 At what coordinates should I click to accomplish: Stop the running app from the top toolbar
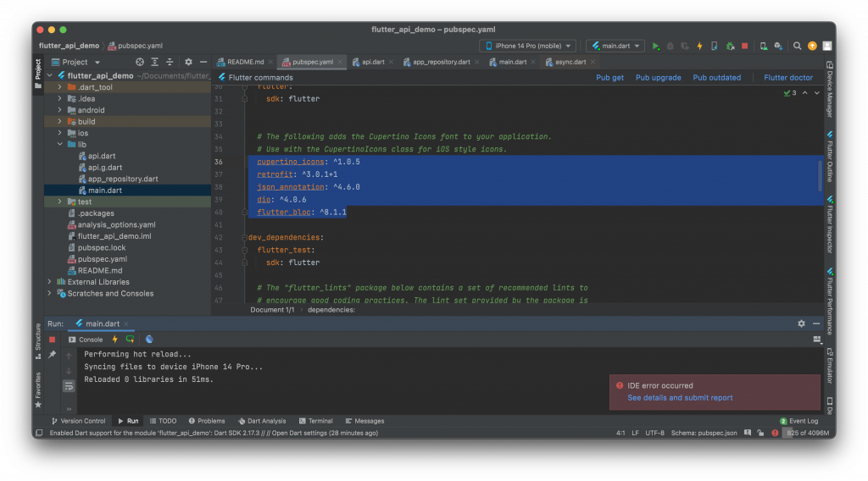(x=744, y=46)
